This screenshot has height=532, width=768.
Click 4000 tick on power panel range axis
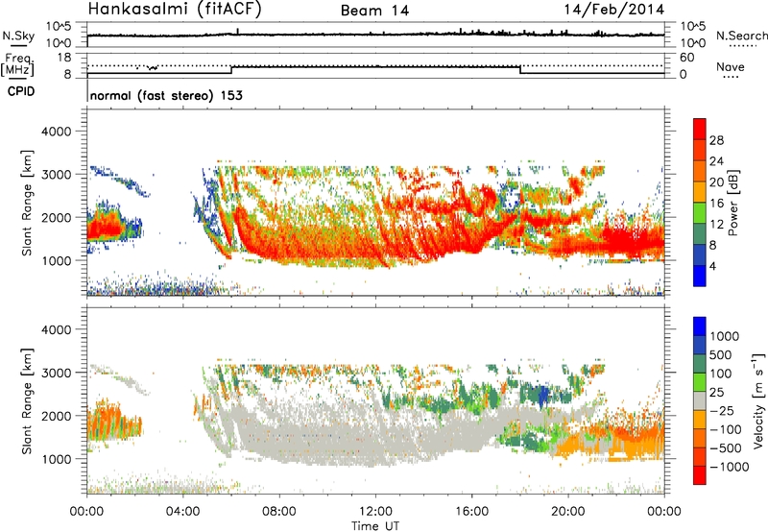click(57, 132)
